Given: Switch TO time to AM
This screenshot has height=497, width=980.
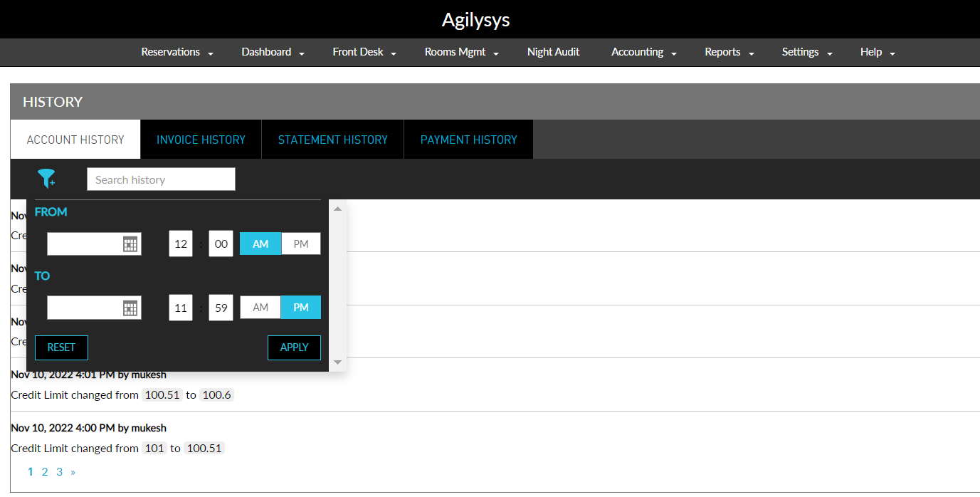Looking at the screenshot, I should 260,308.
